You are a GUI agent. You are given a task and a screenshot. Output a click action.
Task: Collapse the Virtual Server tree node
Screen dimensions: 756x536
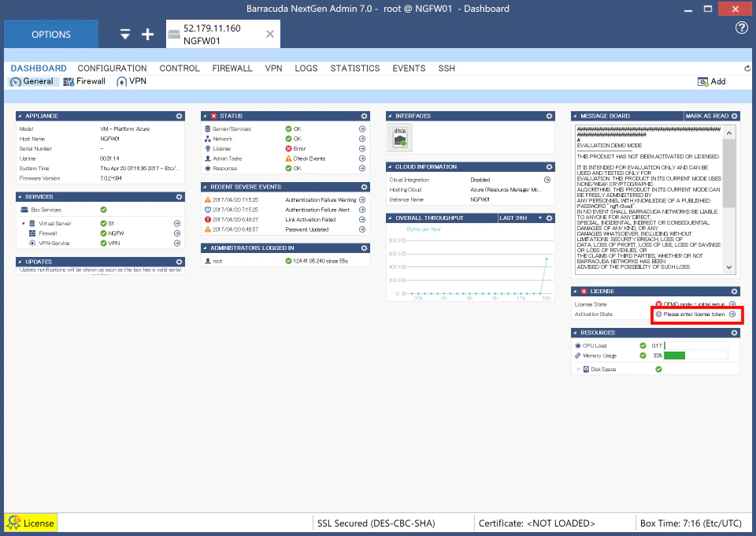(23, 223)
